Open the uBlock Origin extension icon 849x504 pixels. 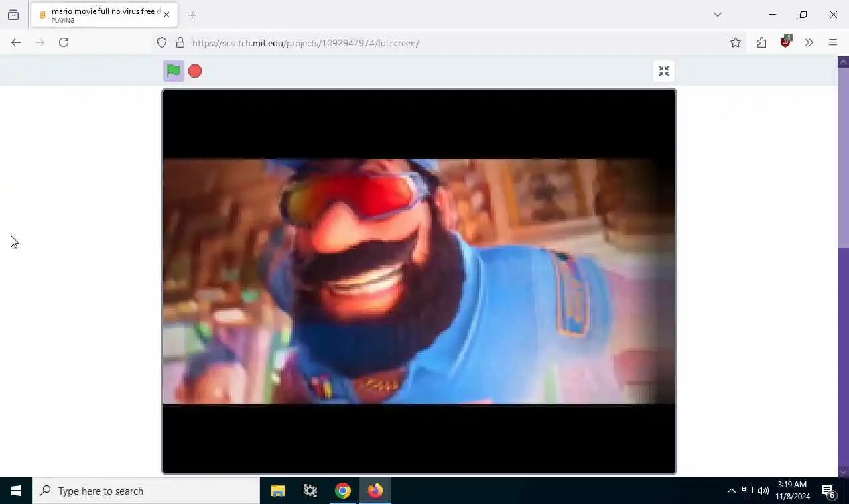tap(786, 42)
